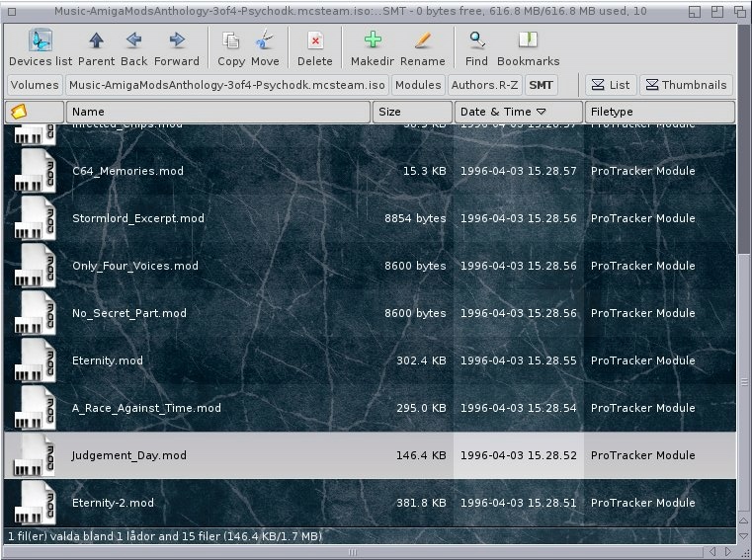This screenshot has width=752, height=560.
Task: Click the Rename pencil icon
Action: pos(423,40)
